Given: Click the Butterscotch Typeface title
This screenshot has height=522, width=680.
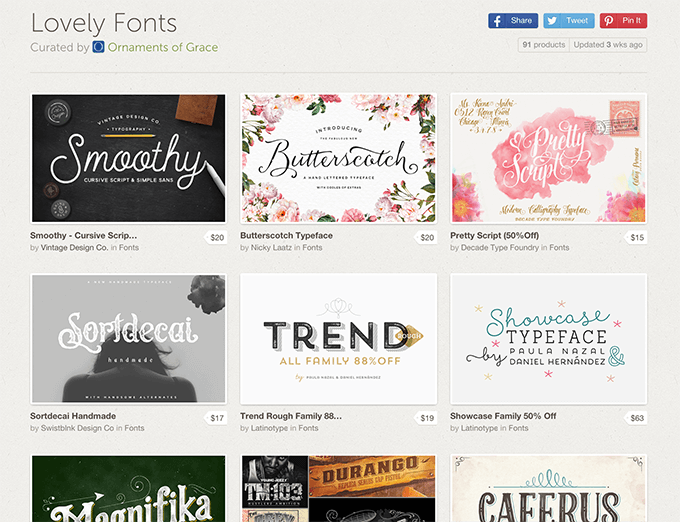Looking at the screenshot, I should point(286,235).
